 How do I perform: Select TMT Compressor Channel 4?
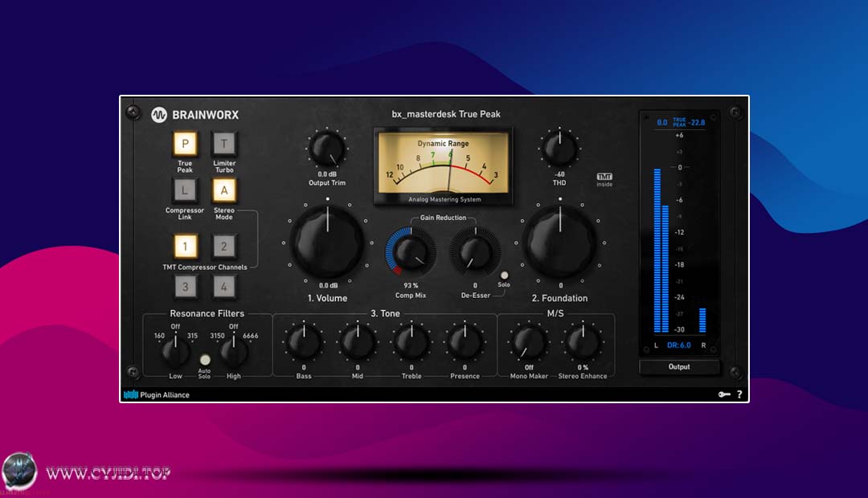click(224, 287)
